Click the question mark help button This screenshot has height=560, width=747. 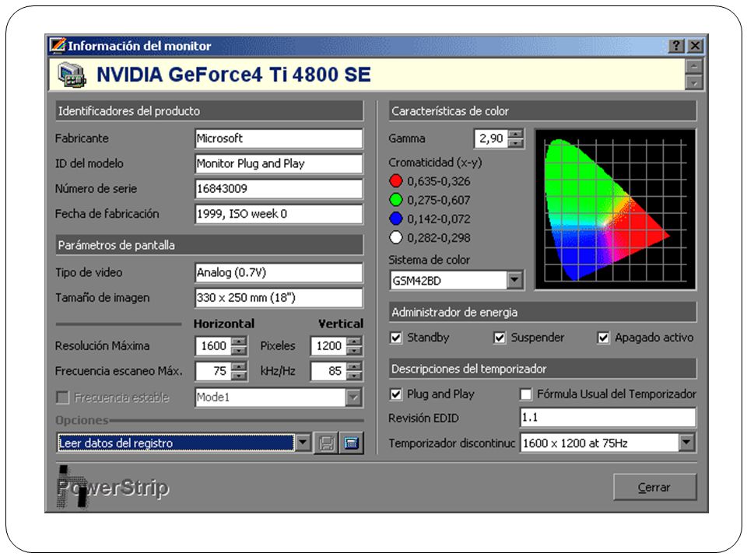(676, 46)
